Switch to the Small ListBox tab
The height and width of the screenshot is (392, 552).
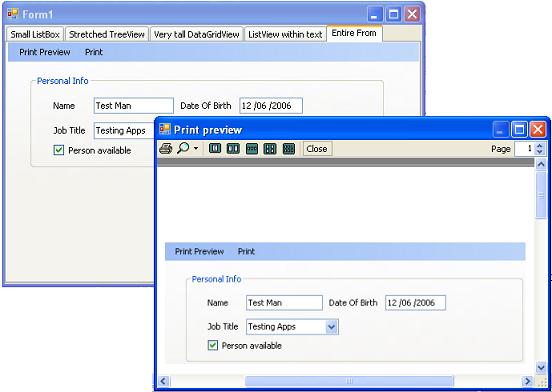[x=35, y=34]
